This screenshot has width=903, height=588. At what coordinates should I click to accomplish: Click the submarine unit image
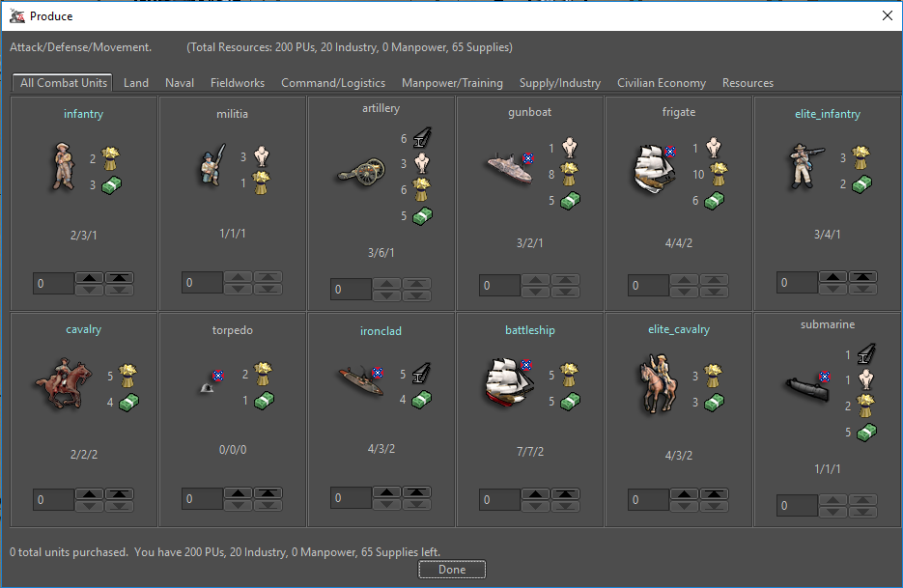tap(805, 385)
